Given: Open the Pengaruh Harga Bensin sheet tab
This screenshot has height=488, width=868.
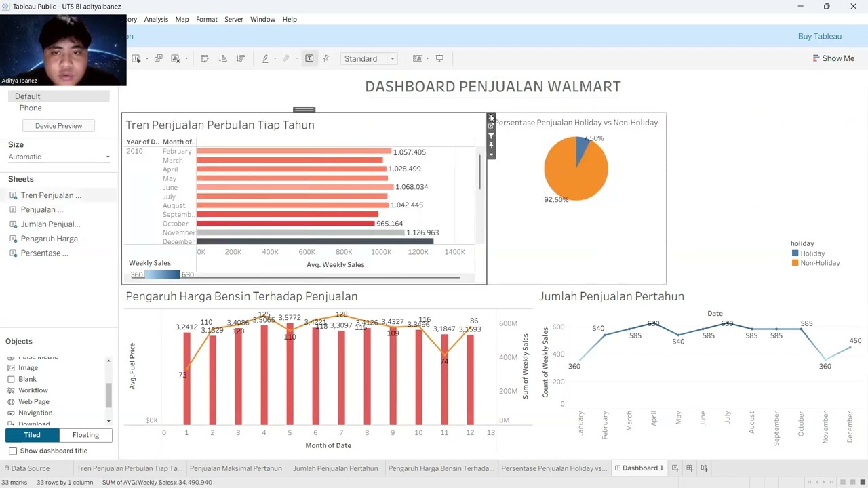Looking at the screenshot, I should tap(441, 468).
